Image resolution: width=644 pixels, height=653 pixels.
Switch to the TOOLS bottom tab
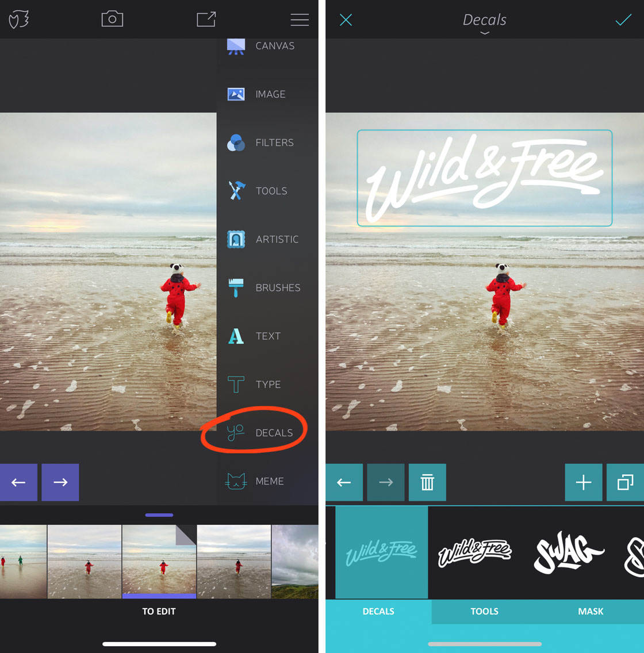(485, 612)
